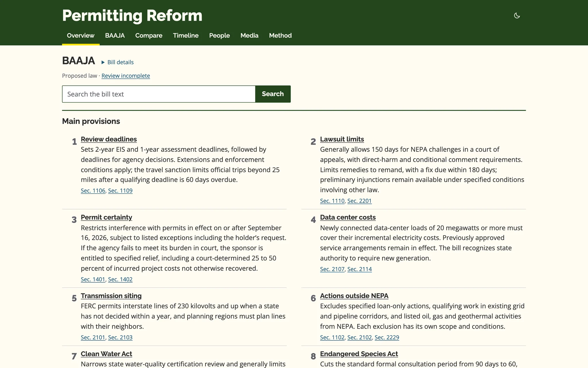Open the Data center costs provision
The image size is (588, 368).
tap(348, 217)
